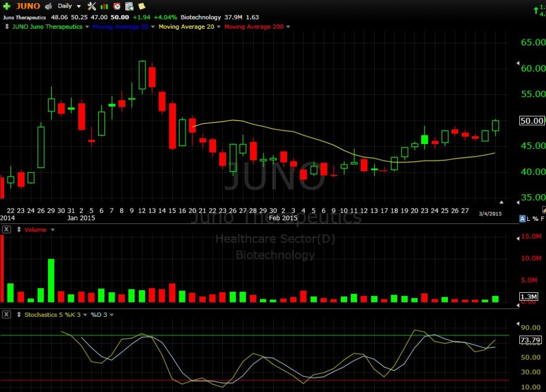Image resolution: width=546 pixels, height=392 pixels.
Task: Click the 47.00 low price value
Action: [99, 17]
